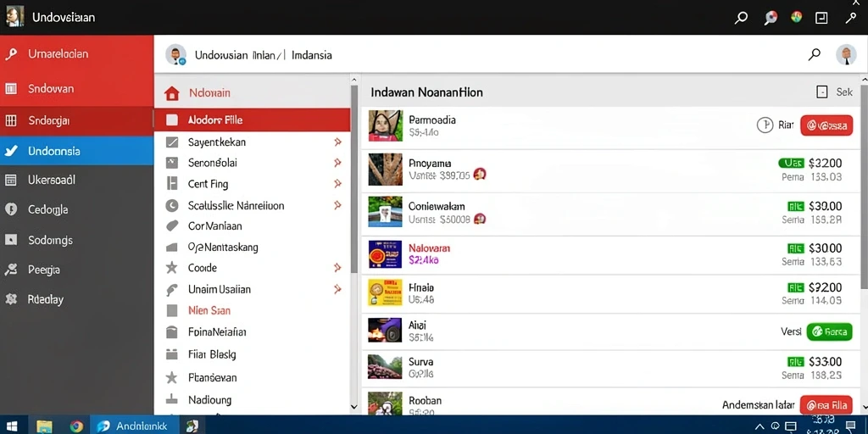868x434 pixels.
Task: Click the red home icon beside Ndoraain
Action: tap(172, 93)
